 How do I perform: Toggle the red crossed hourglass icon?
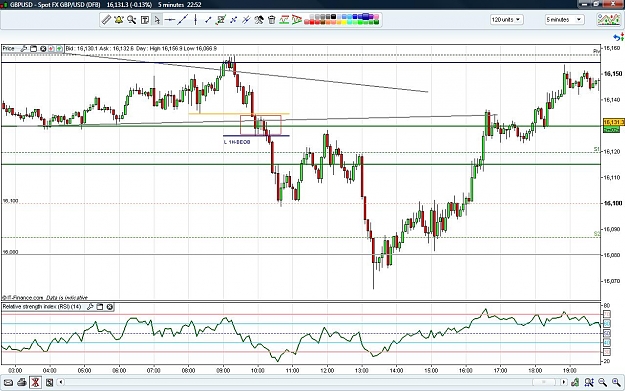(35, 383)
